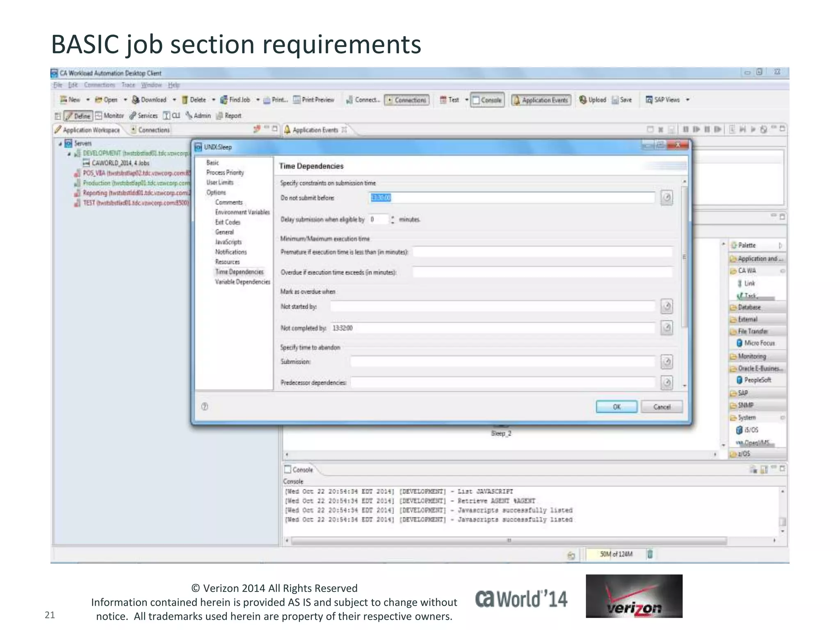Click the Download toolbar icon
The image size is (840, 630).
click(x=135, y=100)
